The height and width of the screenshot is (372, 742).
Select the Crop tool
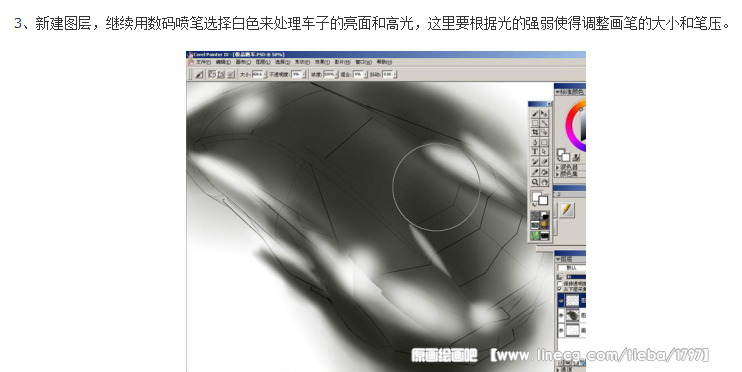(x=535, y=132)
